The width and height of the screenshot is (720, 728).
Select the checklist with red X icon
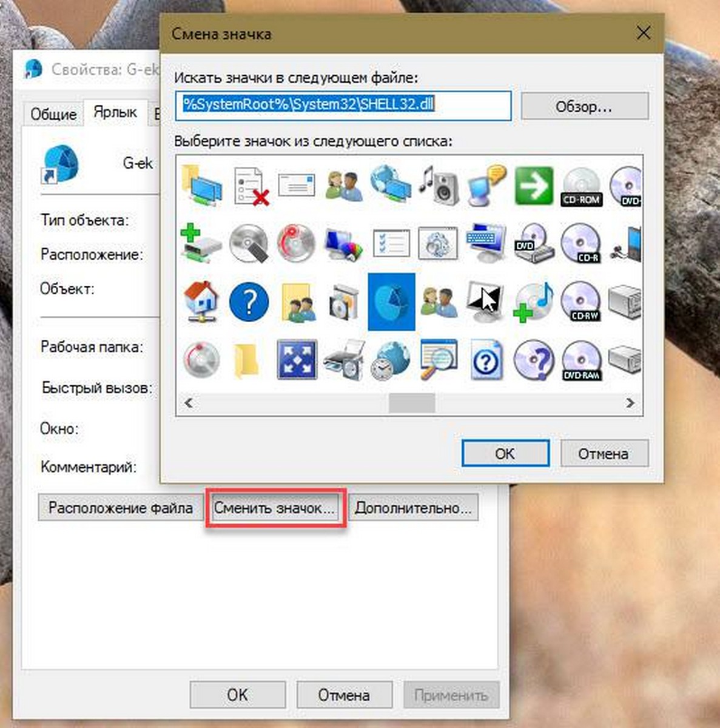(x=250, y=186)
